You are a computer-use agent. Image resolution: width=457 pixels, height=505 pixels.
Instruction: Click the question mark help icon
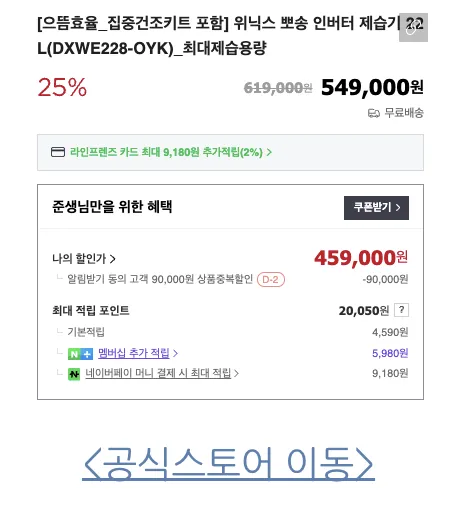point(401,310)
